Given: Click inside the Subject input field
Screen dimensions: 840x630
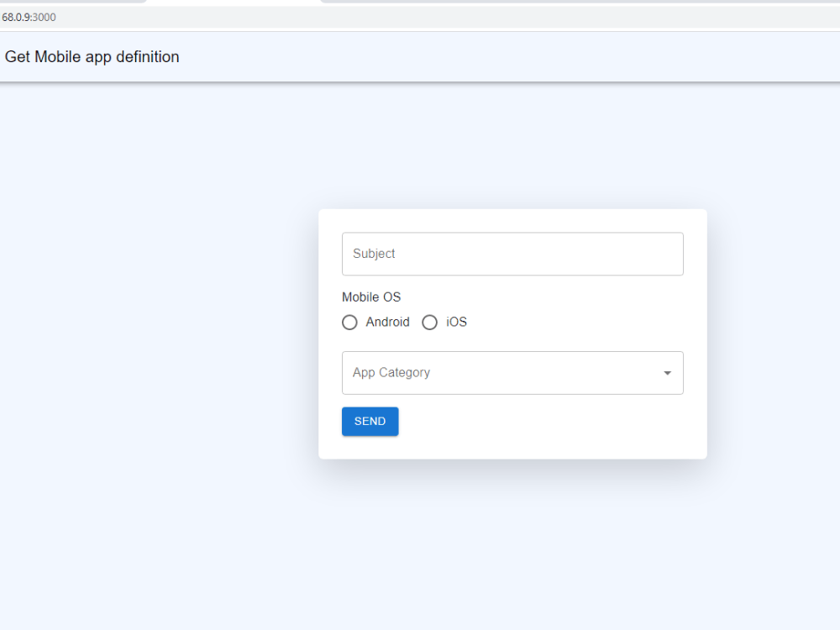Looking at the screenshot, I should [x=512, y=254].
